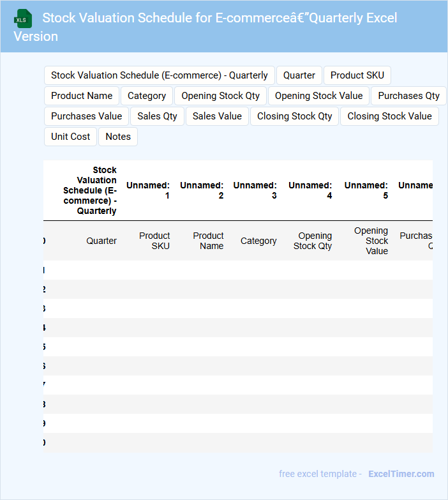
Task: Open the ExcelTimer.com link
Action: [x=401, y=474]
